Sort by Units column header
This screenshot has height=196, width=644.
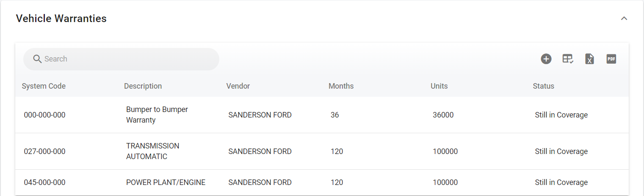pyautogui.click(x=439, y=86)
